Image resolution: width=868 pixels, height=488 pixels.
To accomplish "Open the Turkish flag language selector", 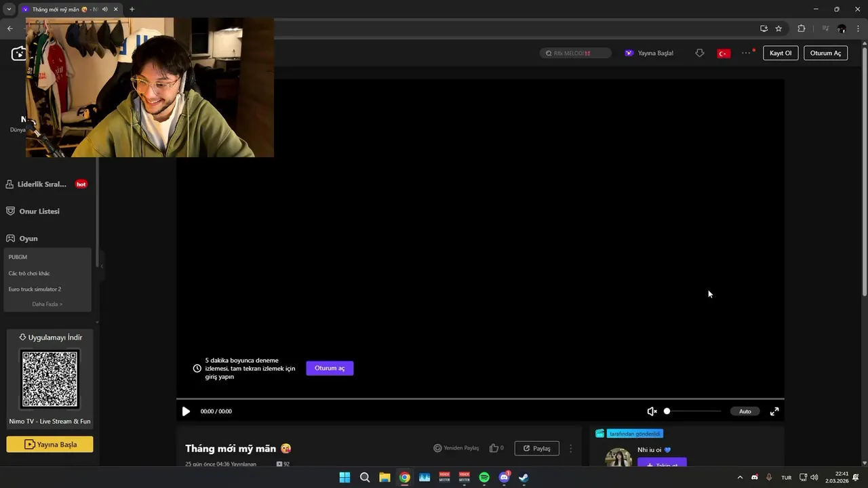I will coord(724,53).
